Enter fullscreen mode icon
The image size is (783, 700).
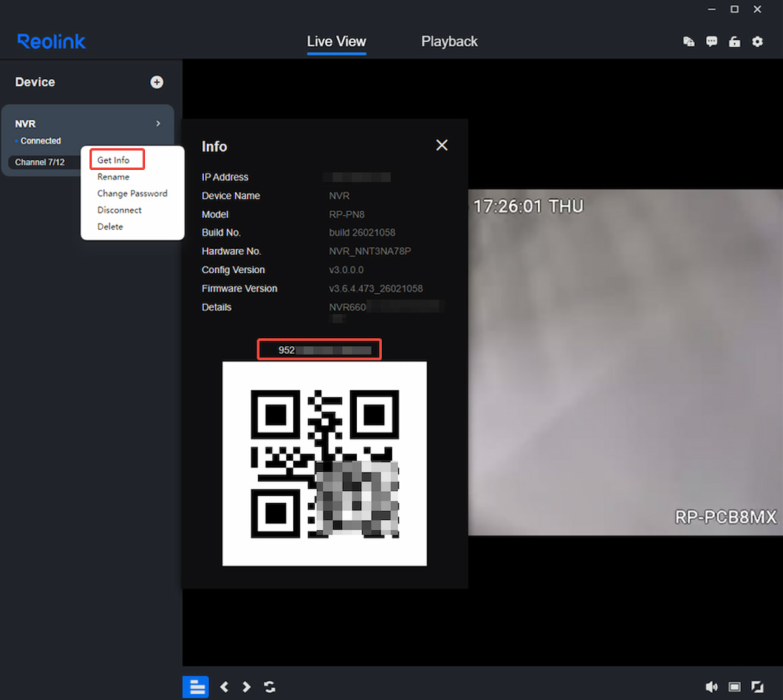pyautogui.click(x=758, y=687)
